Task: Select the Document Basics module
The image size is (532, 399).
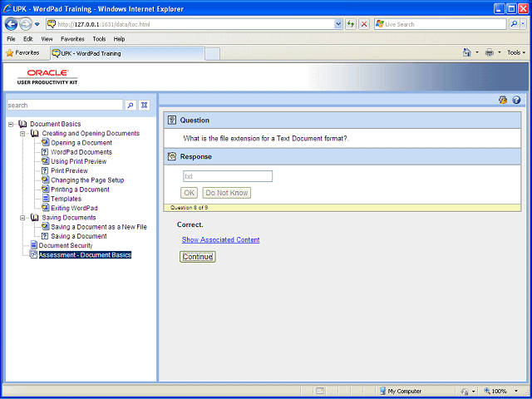Action: pyautogui.click(x=56, y=124)
